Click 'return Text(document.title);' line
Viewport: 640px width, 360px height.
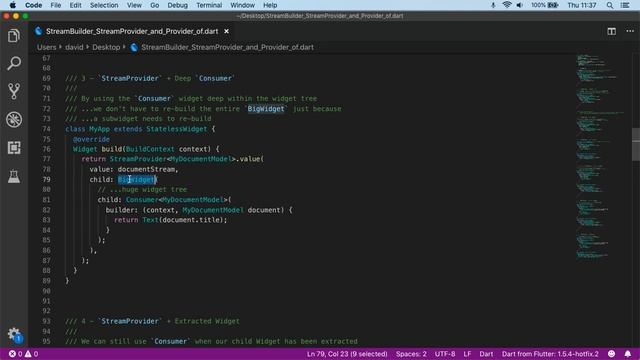pos(170,220)
